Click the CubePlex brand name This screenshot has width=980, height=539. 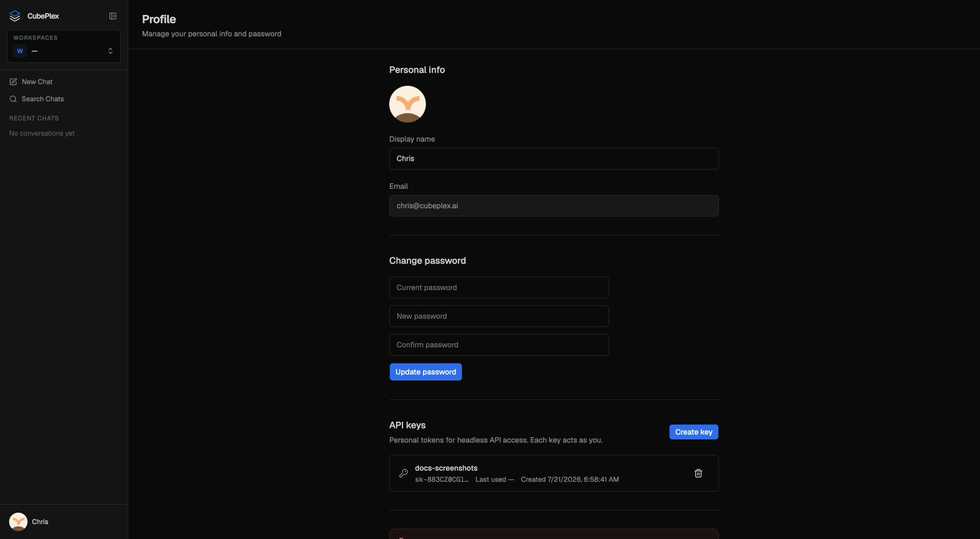click(x=43, y=16)
